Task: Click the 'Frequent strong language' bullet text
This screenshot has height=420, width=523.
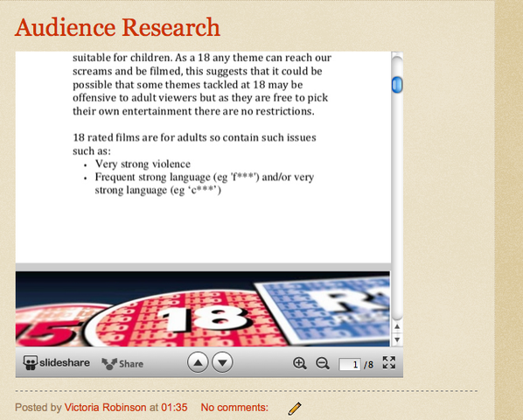Action: [x=204, y=183]
